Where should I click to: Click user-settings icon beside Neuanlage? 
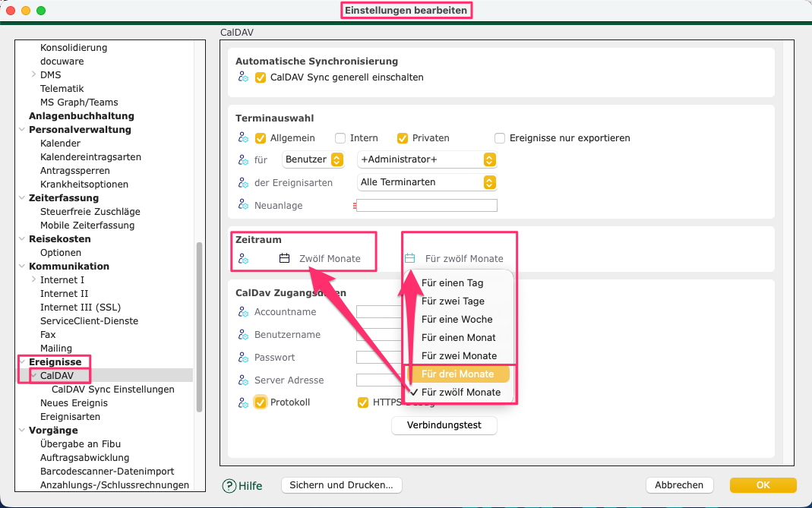coord(243,205)
